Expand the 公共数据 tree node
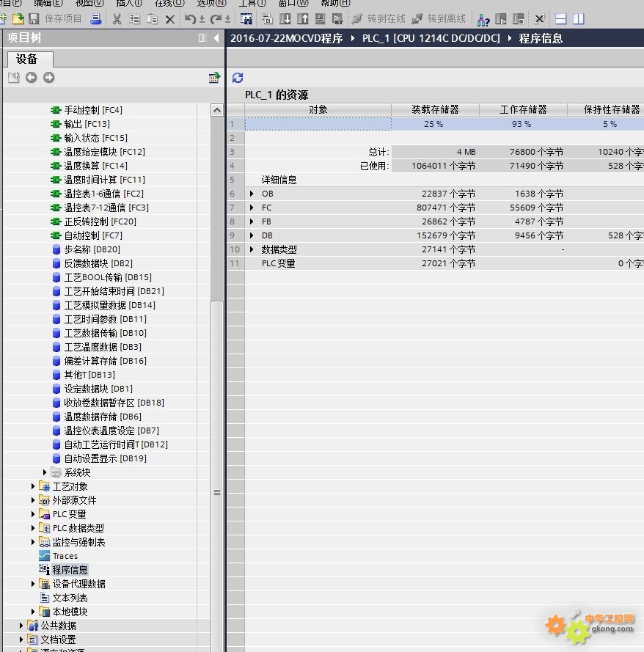The width and height of the screenshot is (644, 652). [x=21, y=626]
